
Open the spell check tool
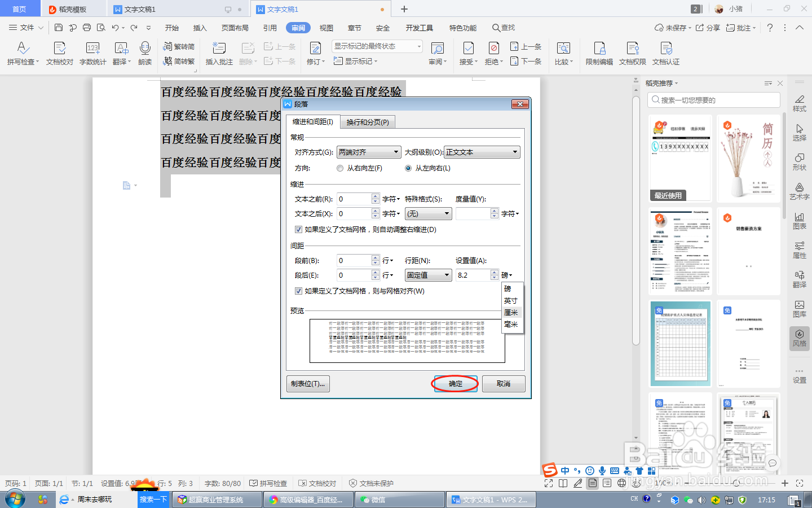[23, 54]
